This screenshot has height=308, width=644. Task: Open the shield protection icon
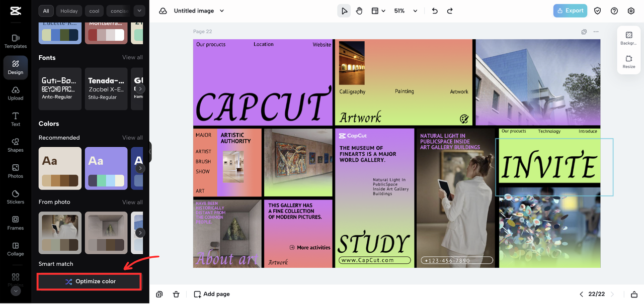[598, 11]
